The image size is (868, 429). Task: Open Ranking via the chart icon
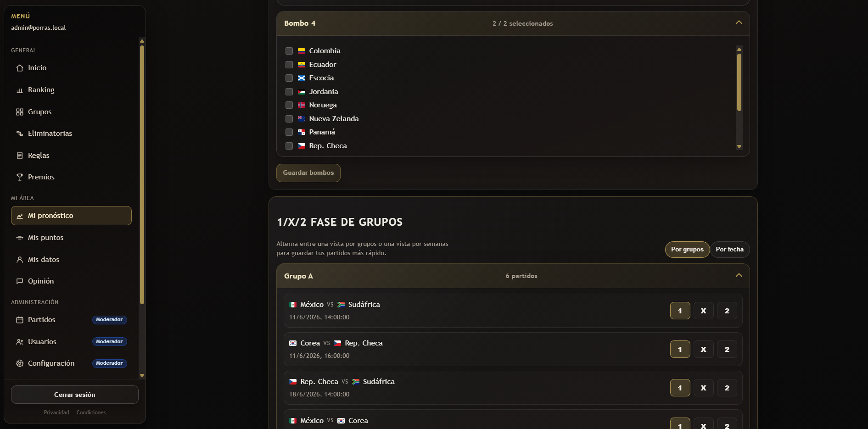(x=19, y=90)
